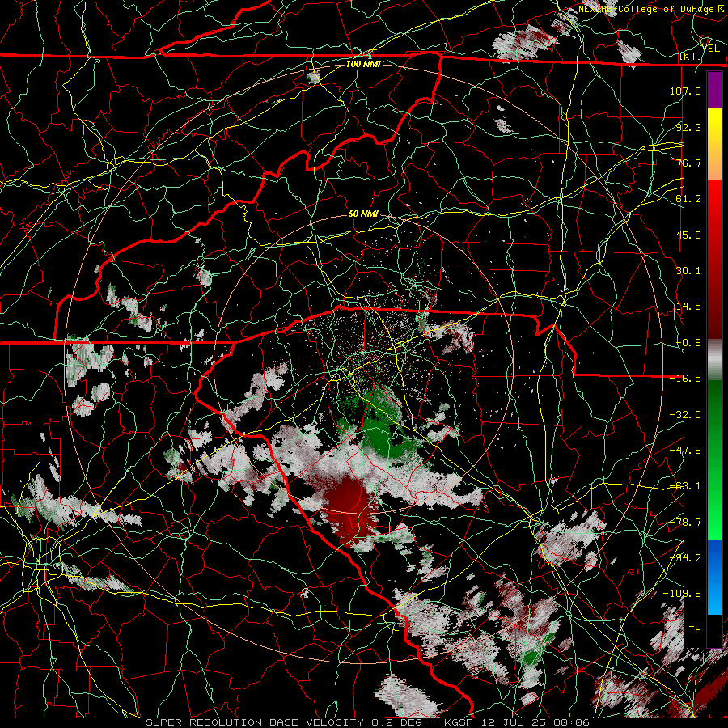The width and height of the screenshot is (728, 728).
Task: Select the 92.3 velocity scale value
Action: coord(688,127)
